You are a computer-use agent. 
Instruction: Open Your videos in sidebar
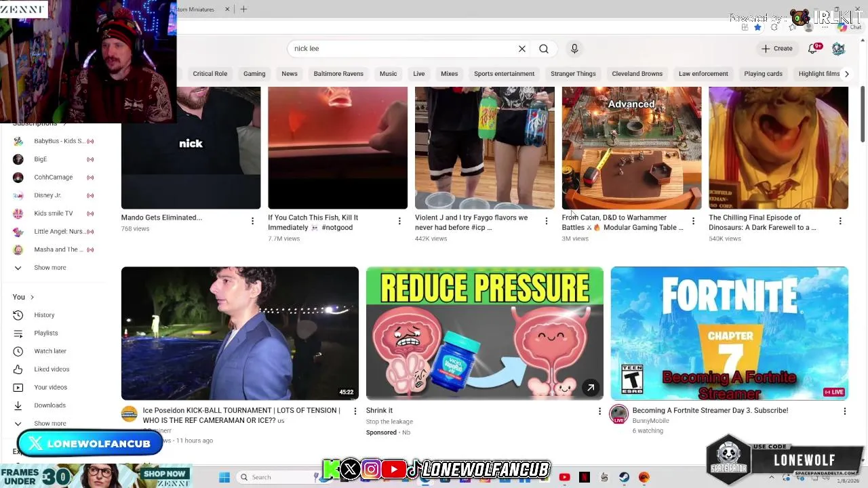pyautogui.click(x=54, y=388)
